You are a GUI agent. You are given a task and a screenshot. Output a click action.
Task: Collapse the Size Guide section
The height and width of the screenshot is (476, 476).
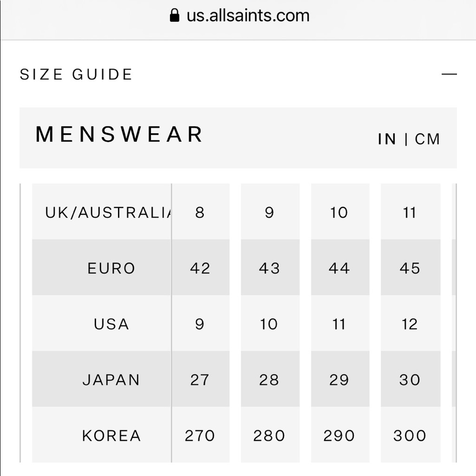pos(449,74)
